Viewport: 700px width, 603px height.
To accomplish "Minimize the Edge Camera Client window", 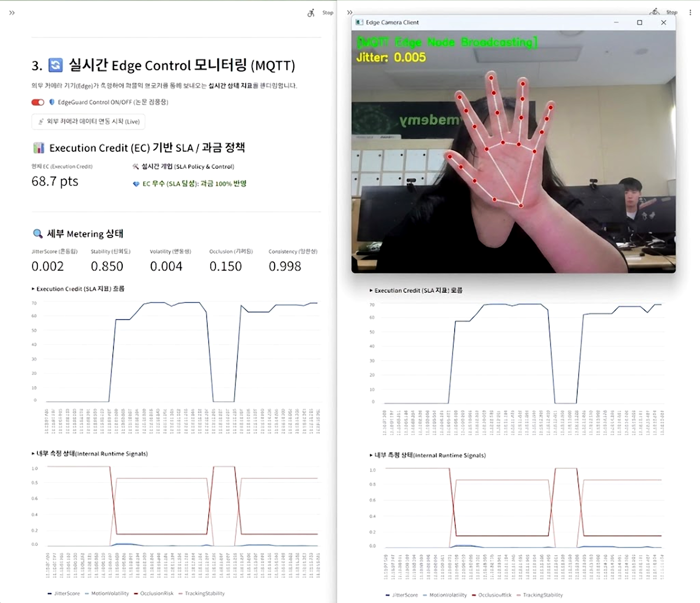I will click(616, 22).
